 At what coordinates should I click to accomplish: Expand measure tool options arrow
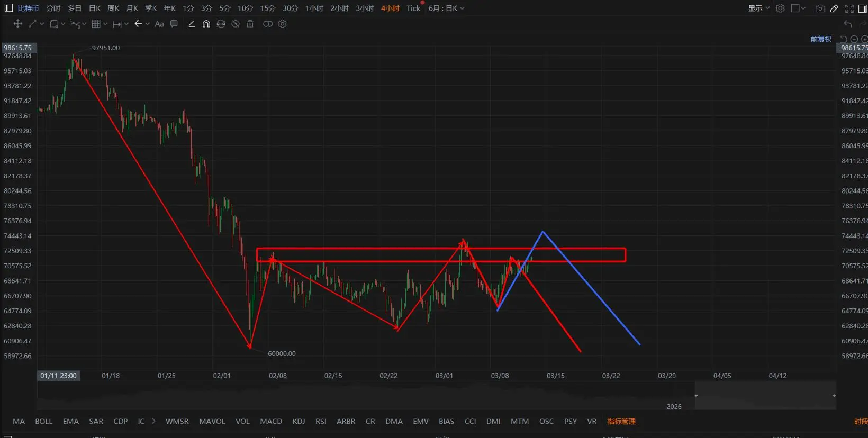(126, 24)
